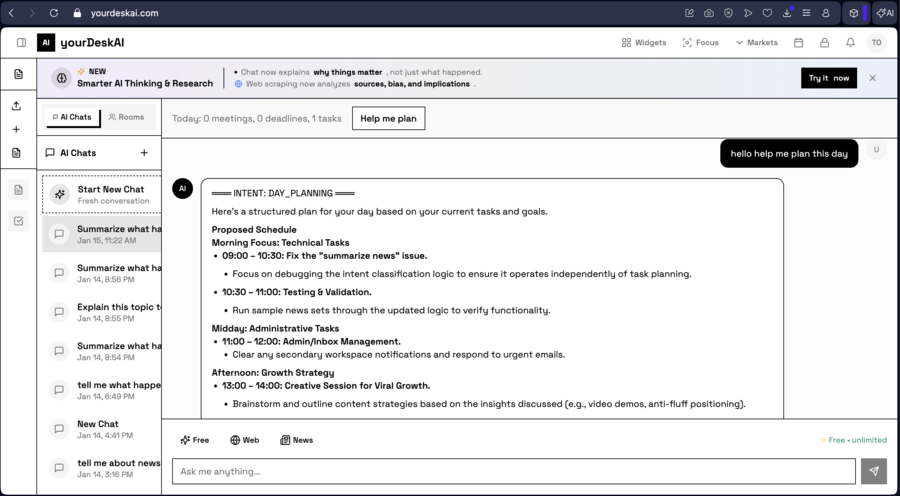Select the AI Chats tab
The width and height of the screenshot is (900, 496).
pyautogui.click(x=72, y=117)
